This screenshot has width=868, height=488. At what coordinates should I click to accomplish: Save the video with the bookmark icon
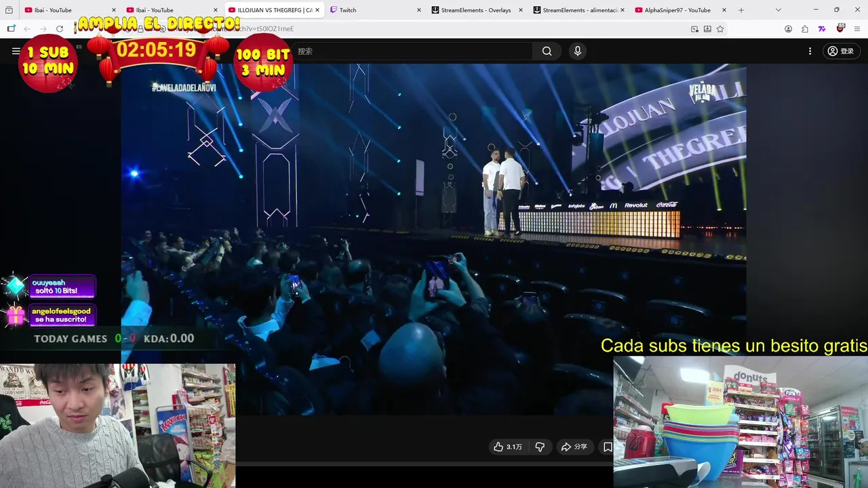click(x=608, y=447)
